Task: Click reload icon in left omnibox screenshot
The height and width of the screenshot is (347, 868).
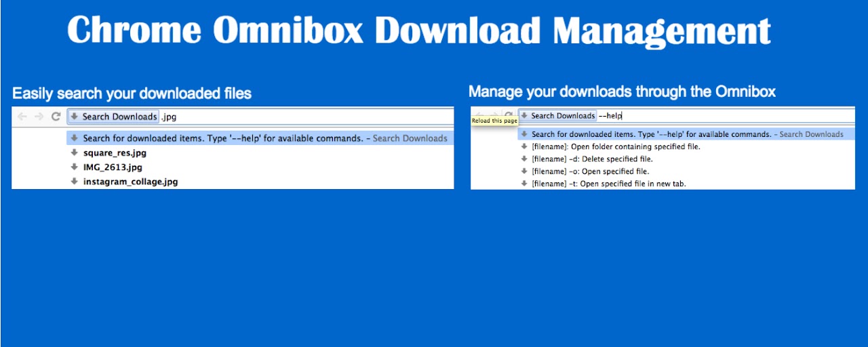Action: tap(56, 117)
